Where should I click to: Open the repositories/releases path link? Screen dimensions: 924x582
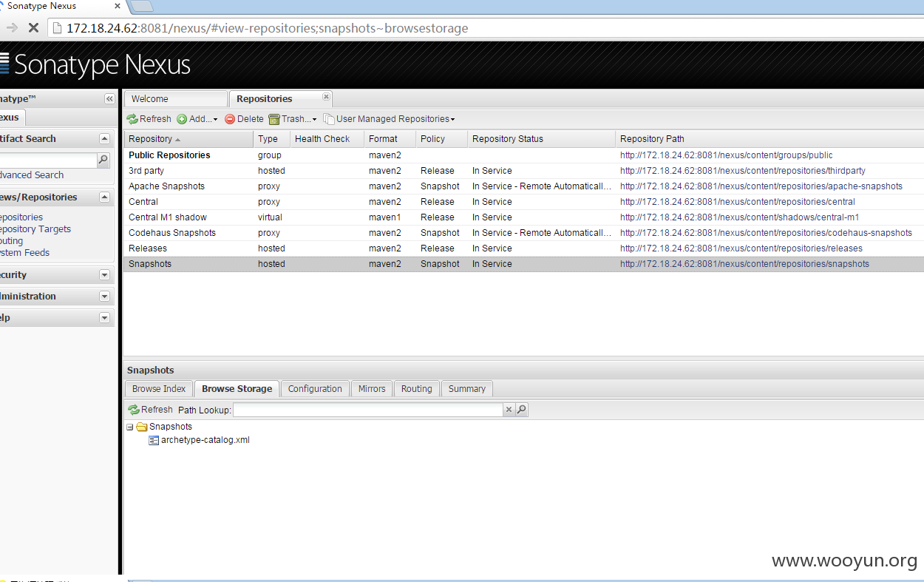(741, 248)
